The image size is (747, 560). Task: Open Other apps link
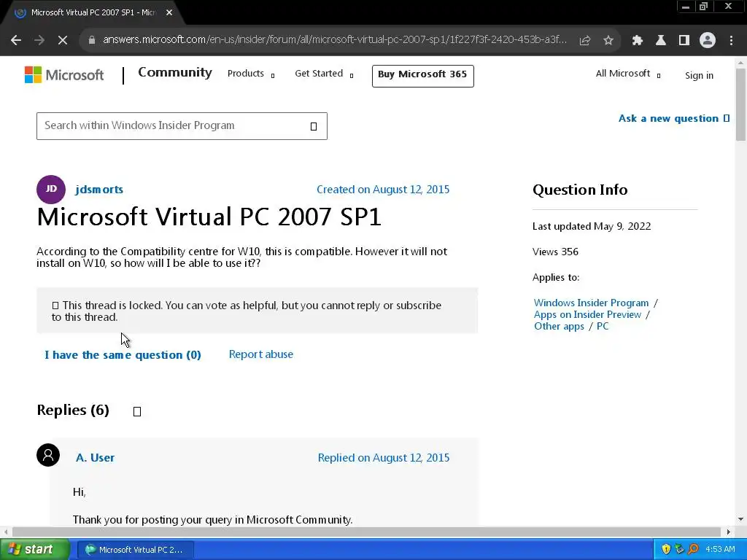pos(559,326)
